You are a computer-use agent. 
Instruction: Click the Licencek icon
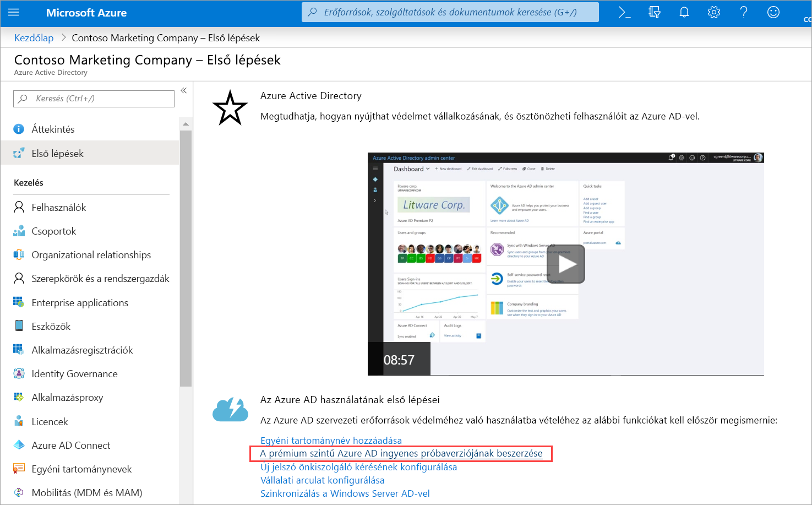tap(19, 421)
